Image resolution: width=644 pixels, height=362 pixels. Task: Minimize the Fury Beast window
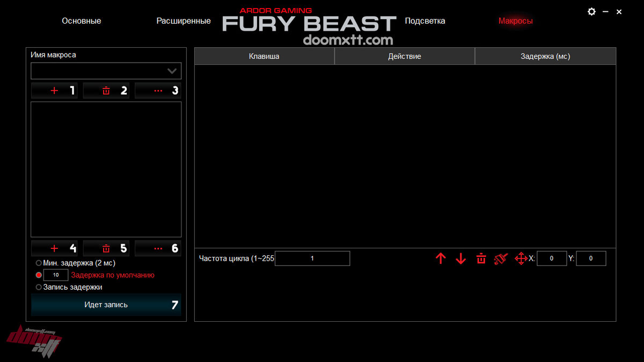point(605,11)
